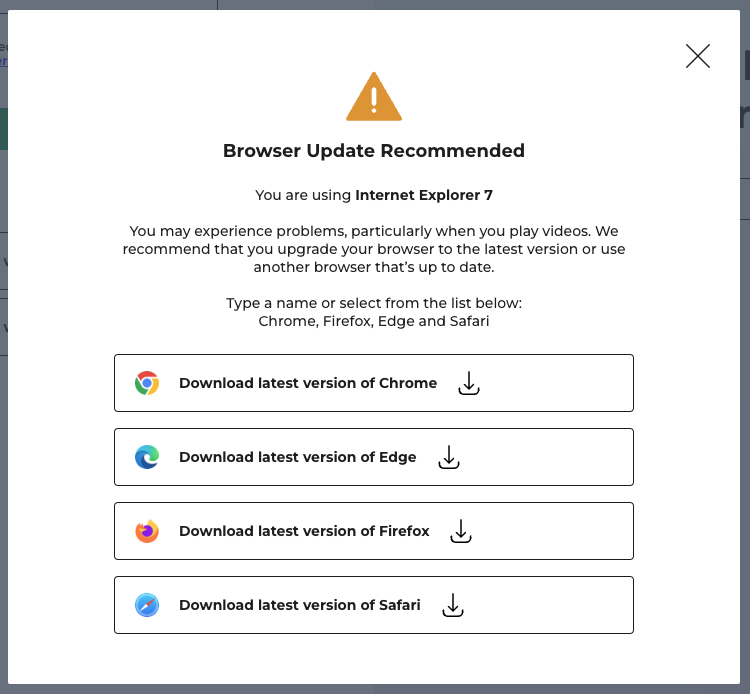
Task: Click the "Chrome, Firefox, Edge and Safari" line
Action: 374,322
